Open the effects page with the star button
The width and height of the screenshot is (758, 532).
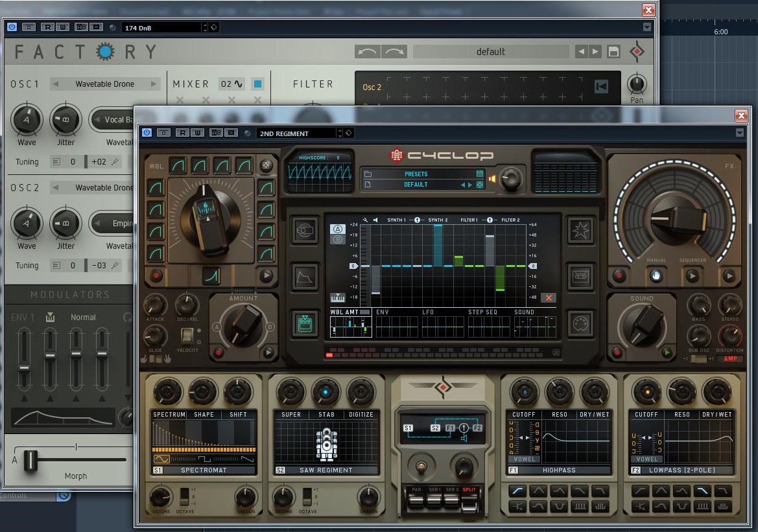(580, 231)
